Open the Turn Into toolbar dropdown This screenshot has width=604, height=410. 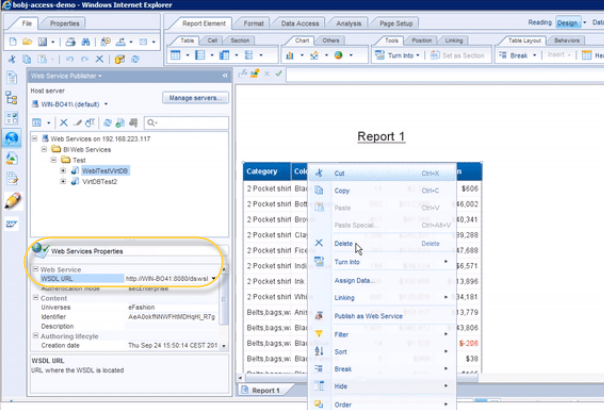[418, 55]
